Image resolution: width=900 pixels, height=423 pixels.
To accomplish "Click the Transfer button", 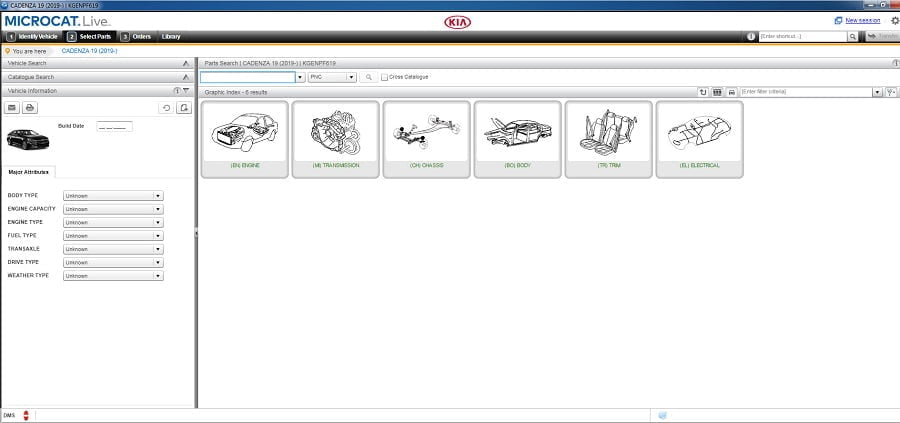I will (x=882, y=36).
